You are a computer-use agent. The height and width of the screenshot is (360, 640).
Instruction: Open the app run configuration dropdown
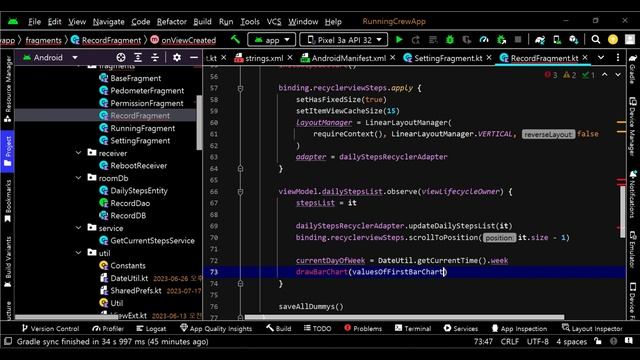pos(271,40)
